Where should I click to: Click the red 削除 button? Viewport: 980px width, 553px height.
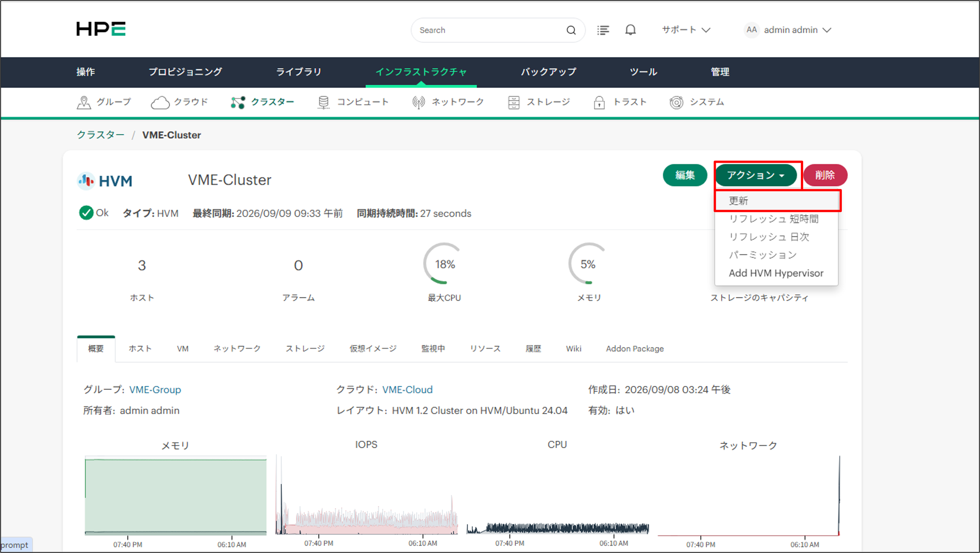pos(825,175)
